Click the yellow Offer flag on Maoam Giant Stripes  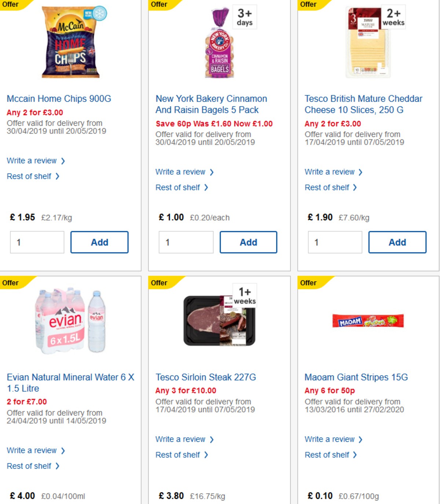tap(308, 283)
